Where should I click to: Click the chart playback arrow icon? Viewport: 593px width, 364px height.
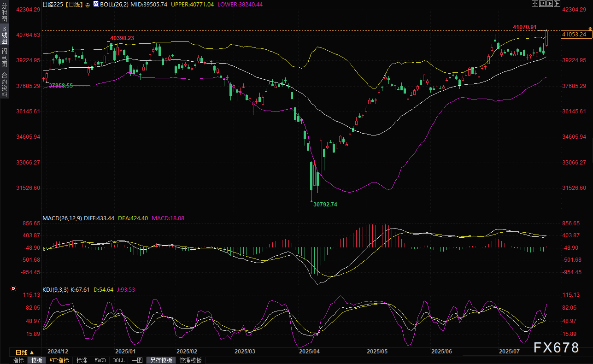[549, 4]
